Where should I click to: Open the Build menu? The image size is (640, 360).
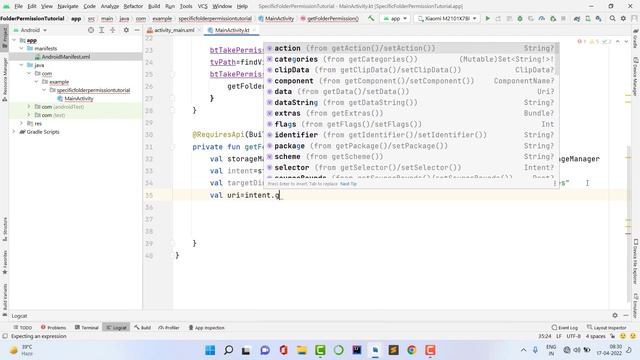click(154, 6)
